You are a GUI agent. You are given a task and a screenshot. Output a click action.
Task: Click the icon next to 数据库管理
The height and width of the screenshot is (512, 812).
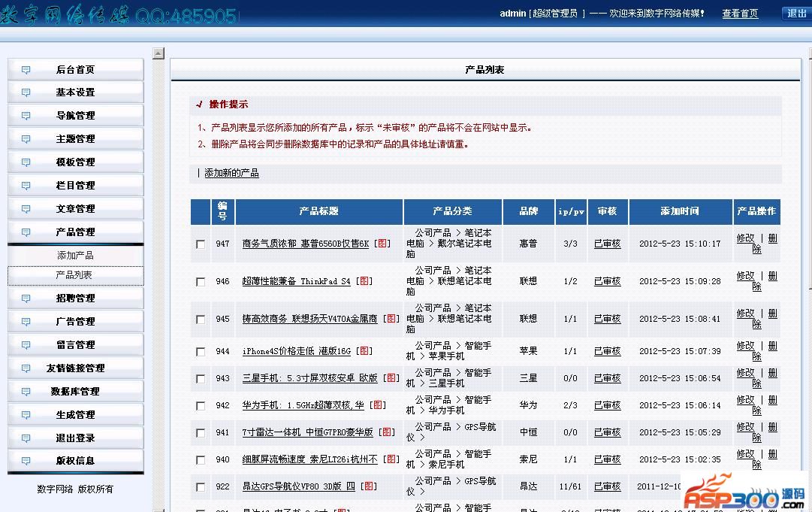(x=26, y=392)
